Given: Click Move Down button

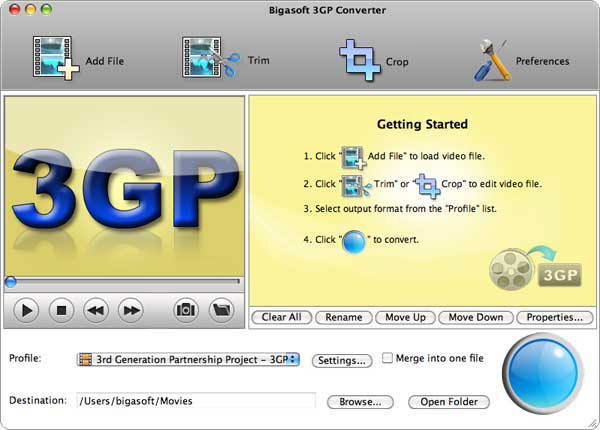Looking at the screenshot, I should (x=476, y=318).
